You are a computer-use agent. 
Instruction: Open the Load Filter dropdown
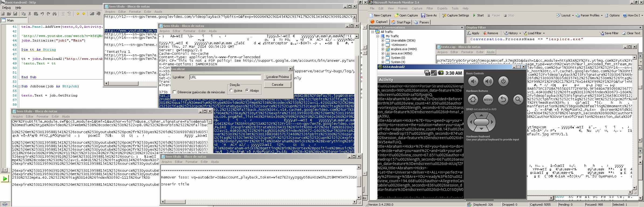[x=534, y=33]
